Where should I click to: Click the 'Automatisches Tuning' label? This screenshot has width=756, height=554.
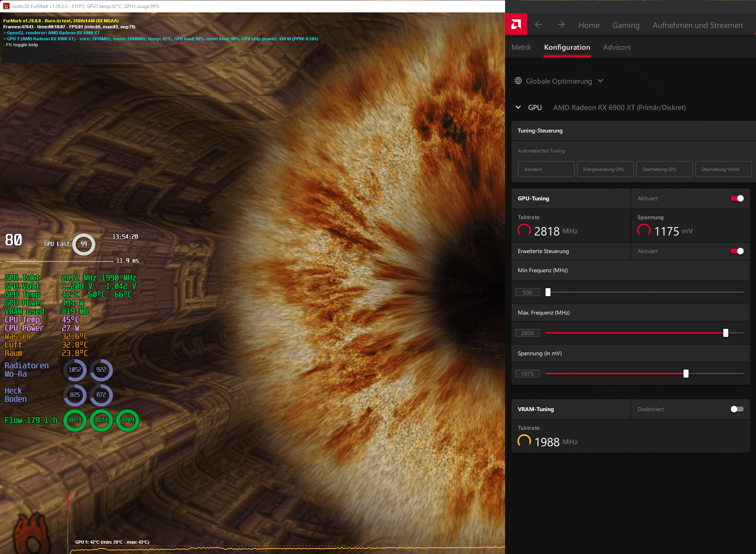coord(541,151)
